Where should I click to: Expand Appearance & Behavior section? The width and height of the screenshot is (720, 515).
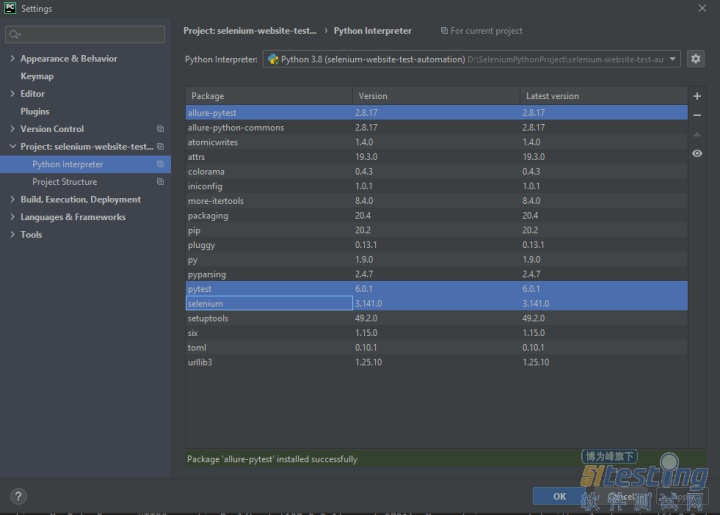click(x=12, y=58)
